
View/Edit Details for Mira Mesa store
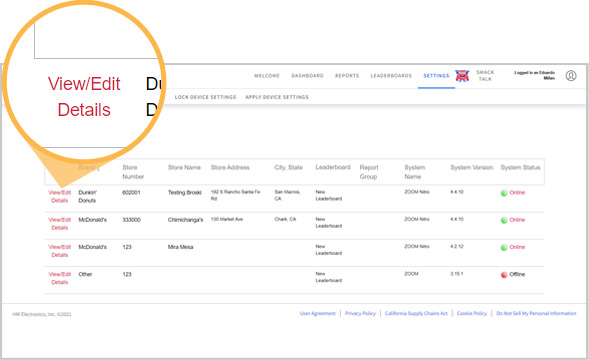(x=60, y=251)
